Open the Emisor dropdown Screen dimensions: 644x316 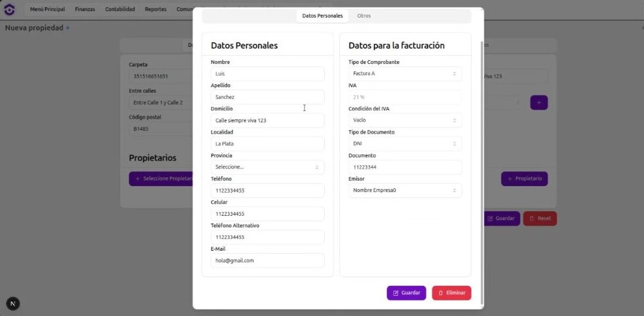coord(405,190)
